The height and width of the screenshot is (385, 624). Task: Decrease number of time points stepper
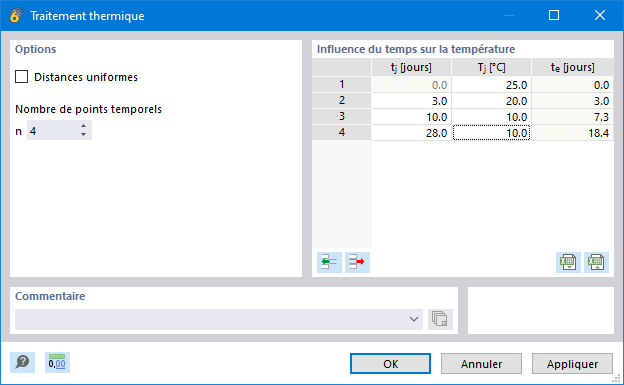84,135
